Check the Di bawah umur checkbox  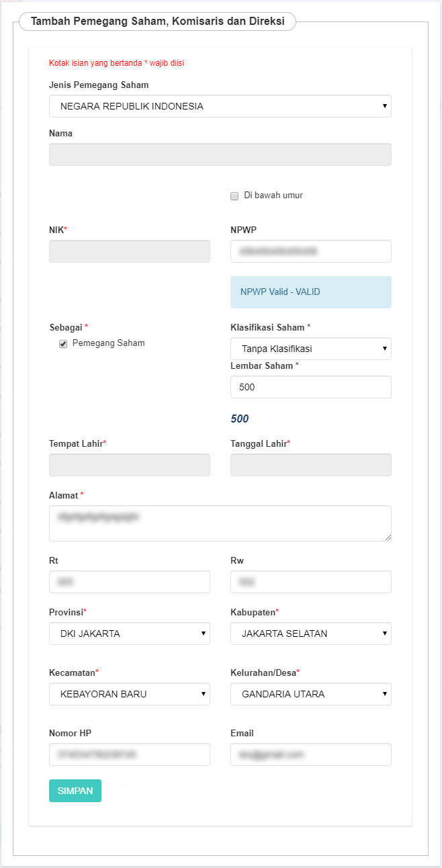[x=234, y=196]
